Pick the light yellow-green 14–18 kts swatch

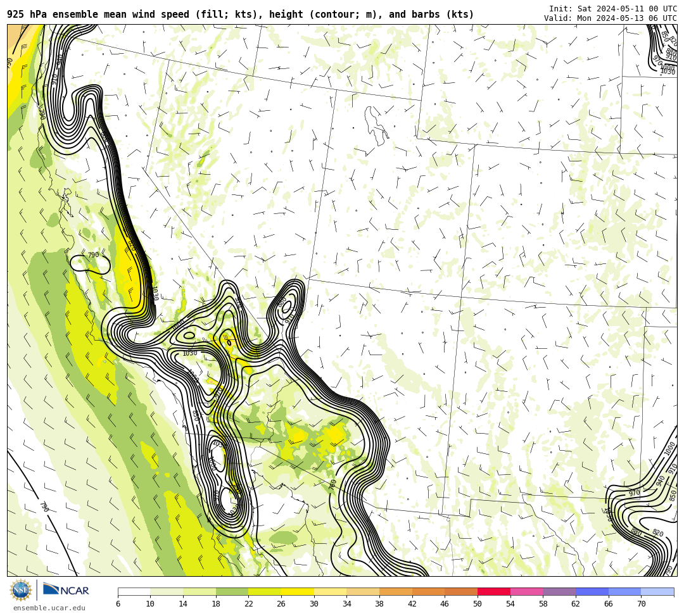pyautogui.click(x=199, y=591)
